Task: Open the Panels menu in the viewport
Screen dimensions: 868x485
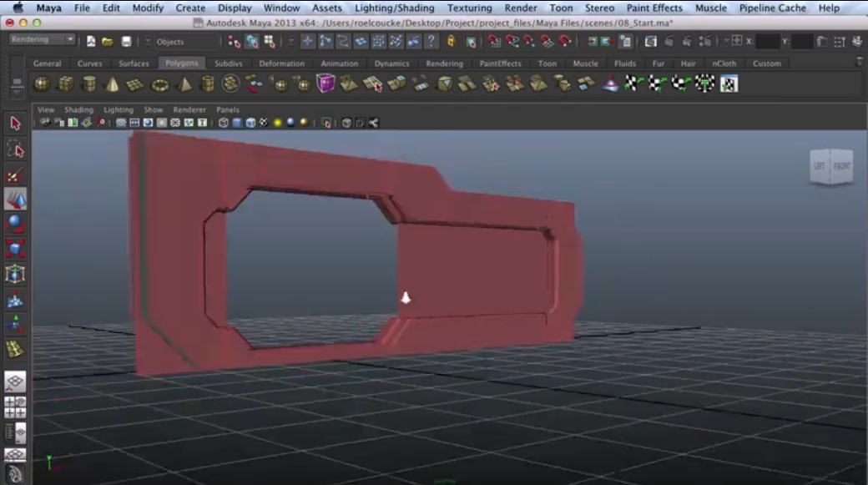Action: tap(228, 109)
